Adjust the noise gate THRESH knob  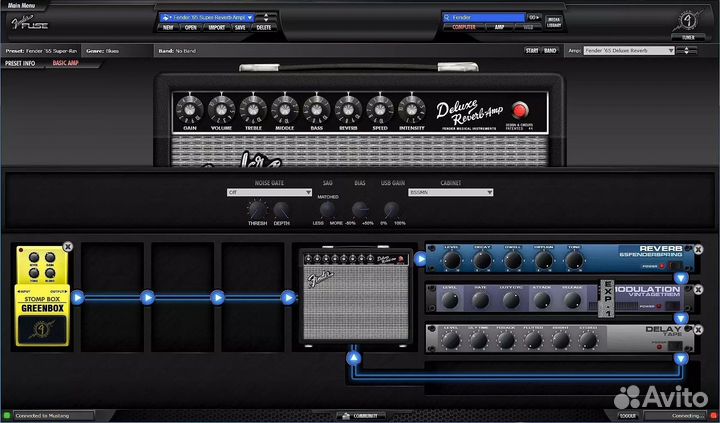(257, 210)
